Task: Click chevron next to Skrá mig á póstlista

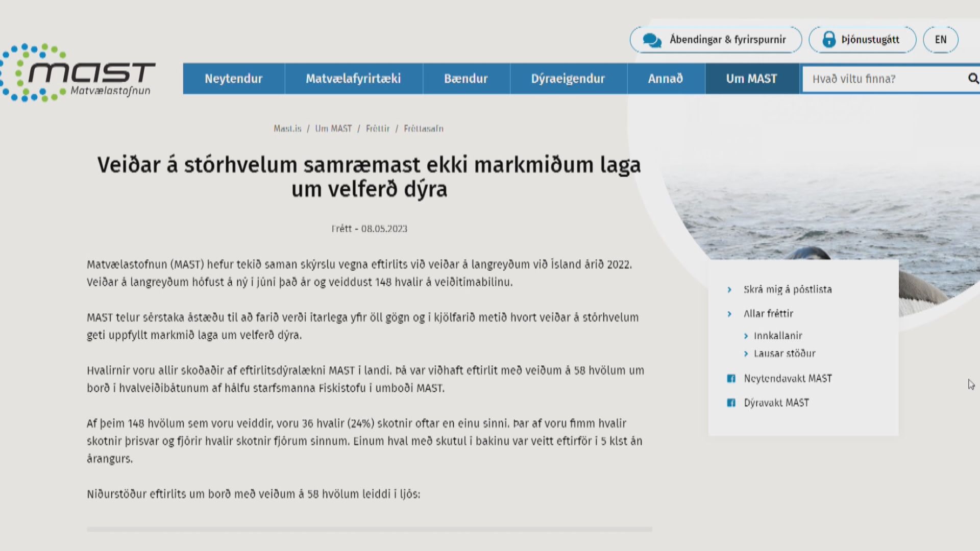Action: 729,290
